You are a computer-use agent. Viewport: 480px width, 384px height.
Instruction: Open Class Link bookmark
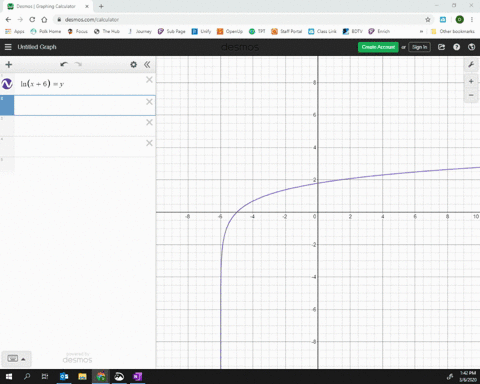(322, 31)
